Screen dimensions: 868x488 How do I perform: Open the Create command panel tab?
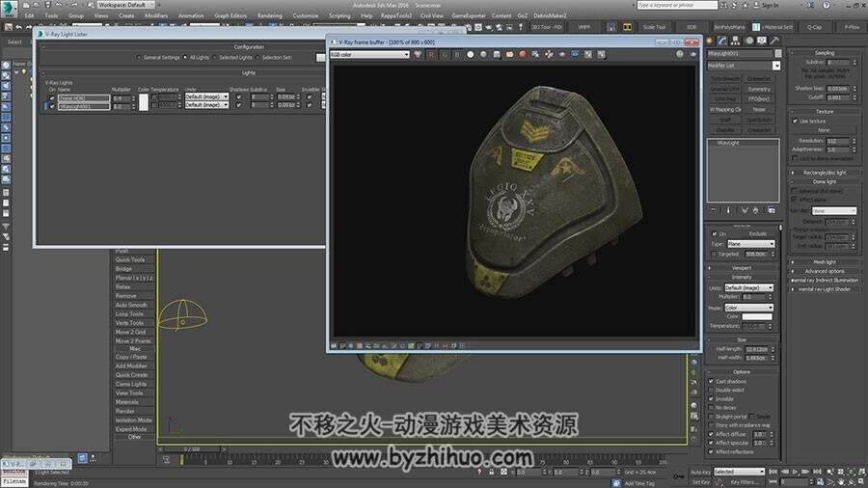709,41
